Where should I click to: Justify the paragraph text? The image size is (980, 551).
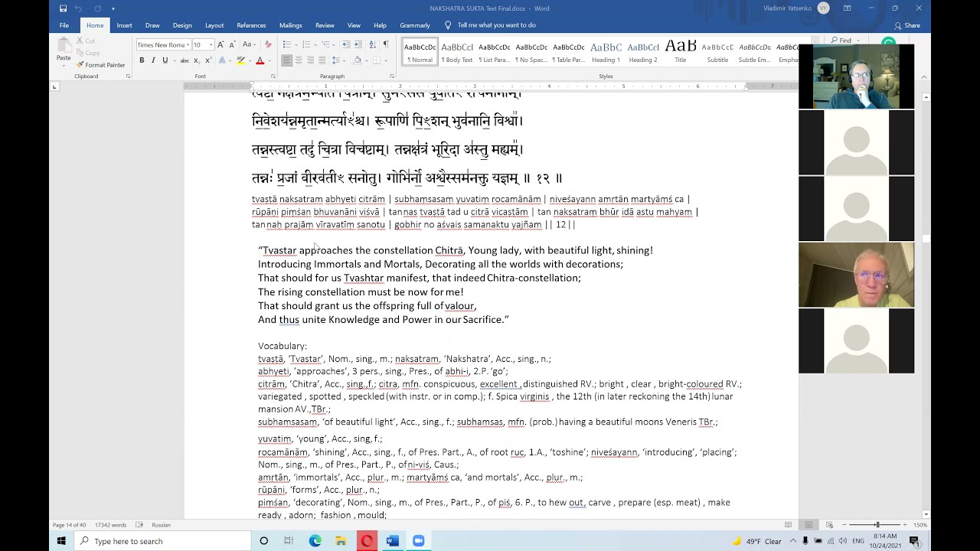pyautogui.click(x=322, y=60)
